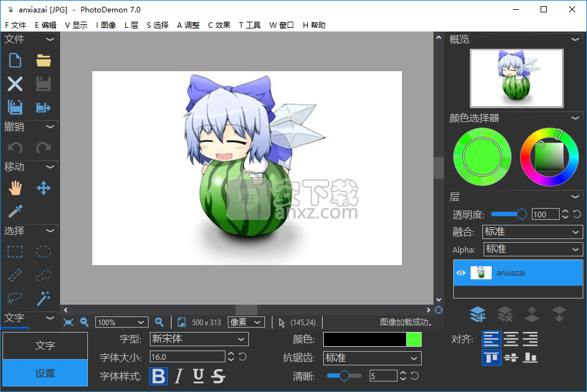Image resolution: width=587 pixels, height=392 pixels.
Task: Align text left
Action: point(491,339)
